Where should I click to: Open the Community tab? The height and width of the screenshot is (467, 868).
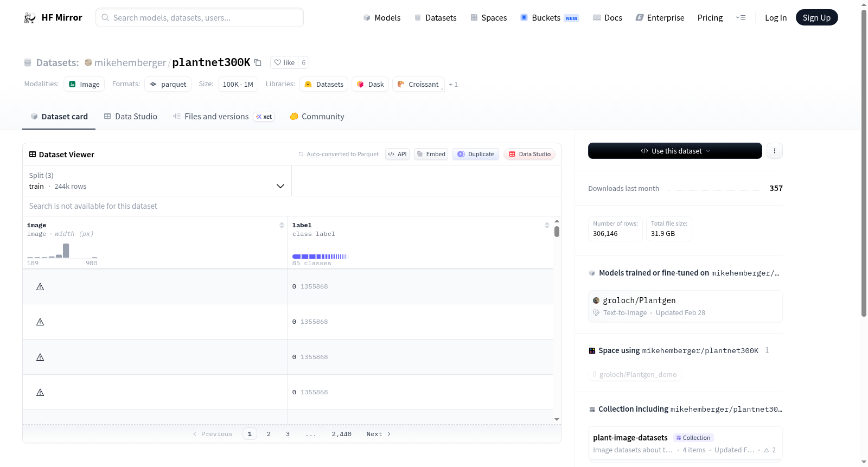pos(317,117)
